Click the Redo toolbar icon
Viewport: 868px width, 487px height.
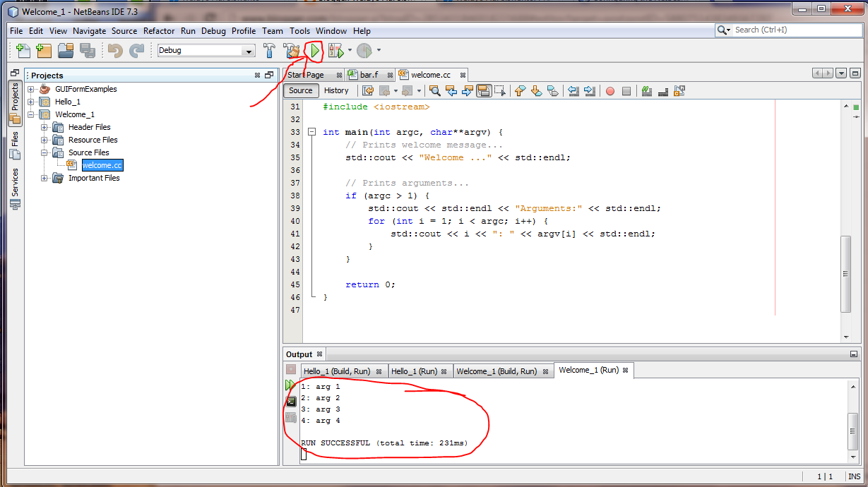(x=136, y=51)
